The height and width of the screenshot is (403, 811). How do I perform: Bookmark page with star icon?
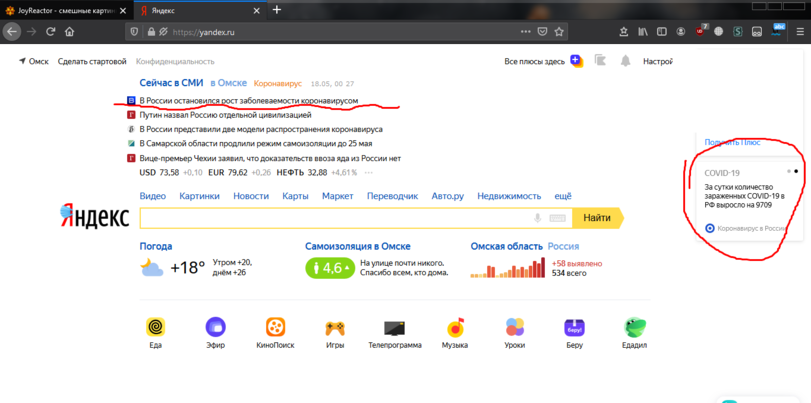tap(559, 32)
